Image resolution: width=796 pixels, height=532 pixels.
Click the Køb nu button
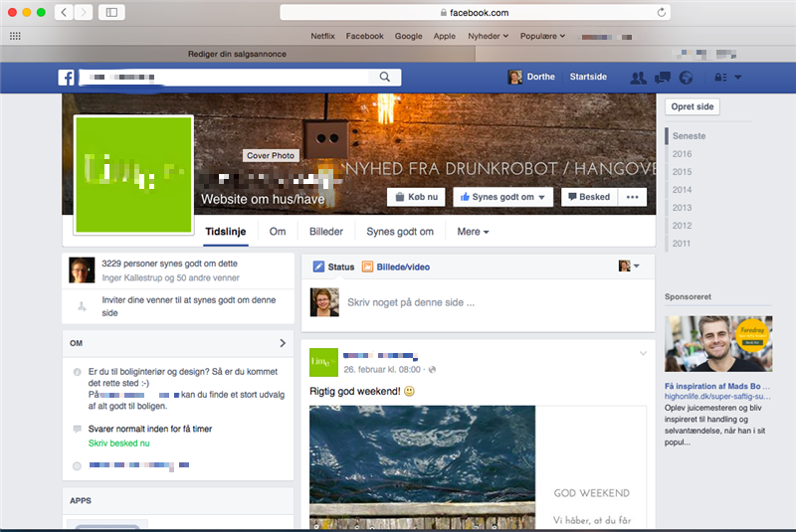(416, 197)
